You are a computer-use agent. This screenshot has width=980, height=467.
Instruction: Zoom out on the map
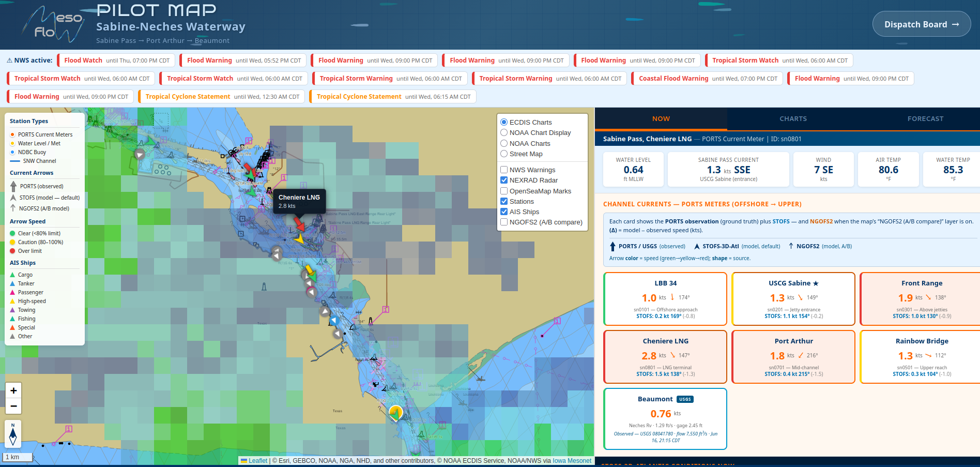click(x=13, y=406)
